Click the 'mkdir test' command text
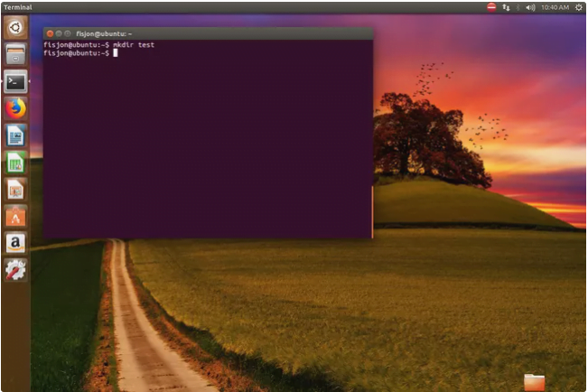The width and height of the screenshot is (588, 392). pyautogui.click(x=134, y=44)
